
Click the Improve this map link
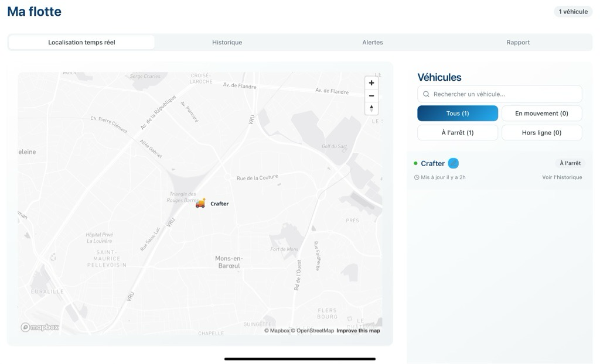tap(358, 331)
